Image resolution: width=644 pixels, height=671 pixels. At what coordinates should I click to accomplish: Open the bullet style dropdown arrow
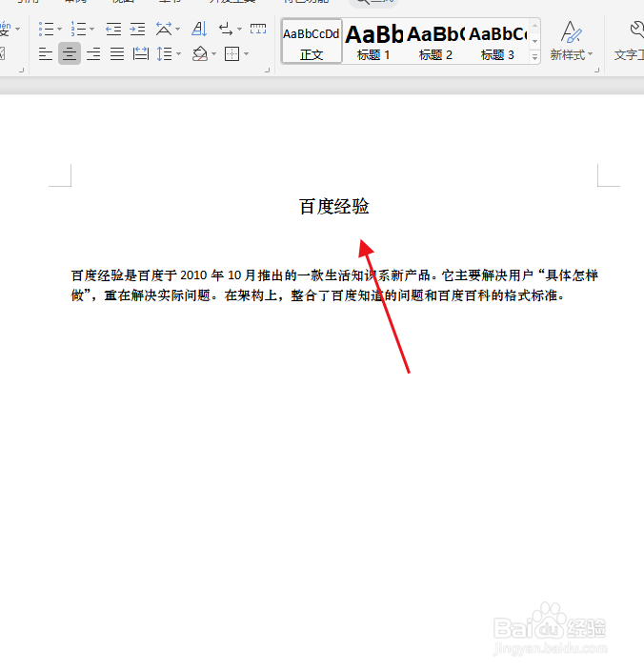click(59, 30)
